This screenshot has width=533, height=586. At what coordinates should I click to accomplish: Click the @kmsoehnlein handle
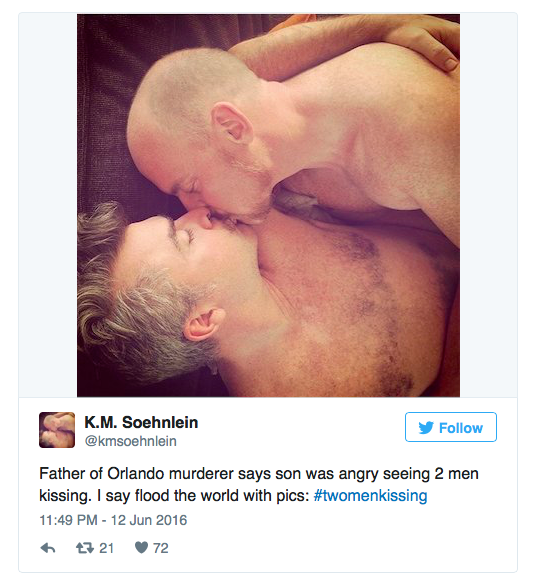point(130,441)
